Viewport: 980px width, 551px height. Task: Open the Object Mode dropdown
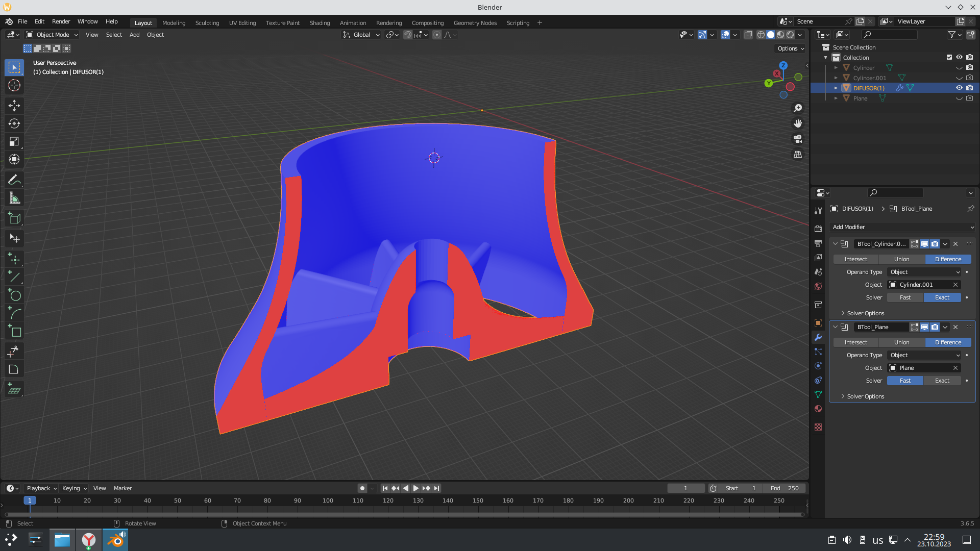tap(52, 35)
